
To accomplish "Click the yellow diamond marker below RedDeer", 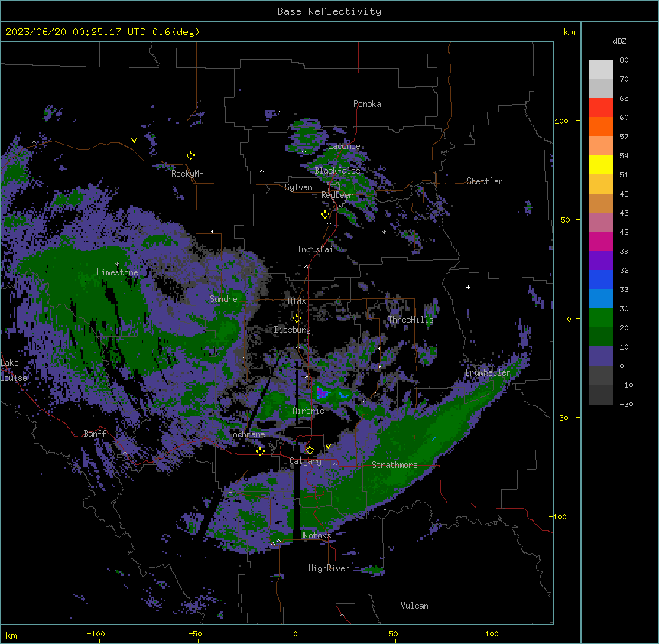I will pyautogui.click(x=326, y=215).
